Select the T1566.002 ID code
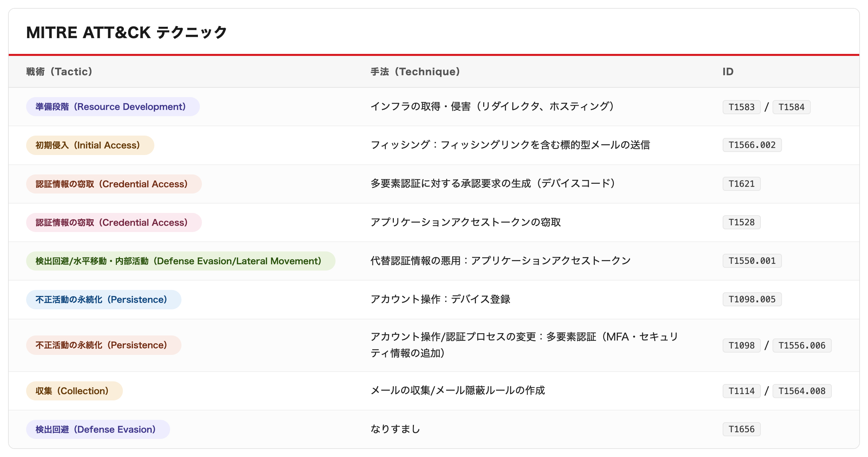This screenshot has width=868, height=457. click(x=752, y=145)
